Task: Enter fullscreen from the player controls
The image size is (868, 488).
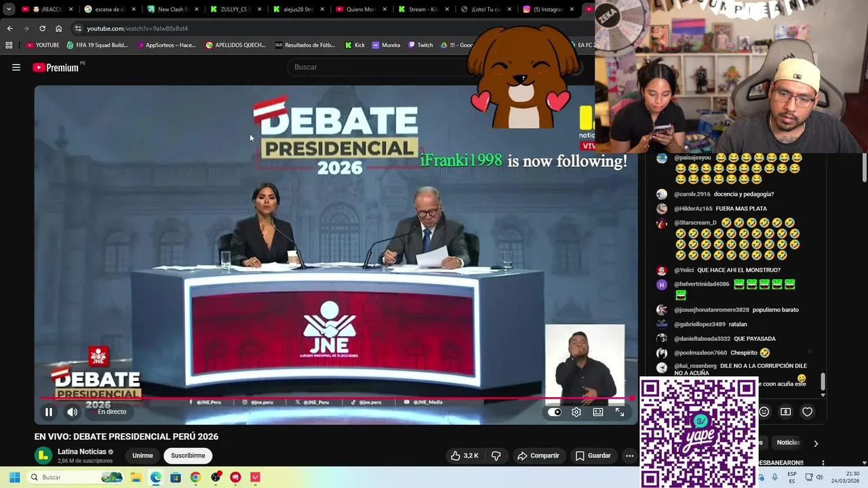Action: pyautogui.click(x=620, y=411)
